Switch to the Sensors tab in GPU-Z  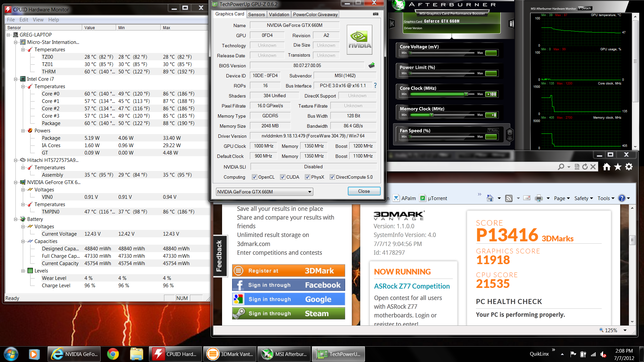point(257,14)
